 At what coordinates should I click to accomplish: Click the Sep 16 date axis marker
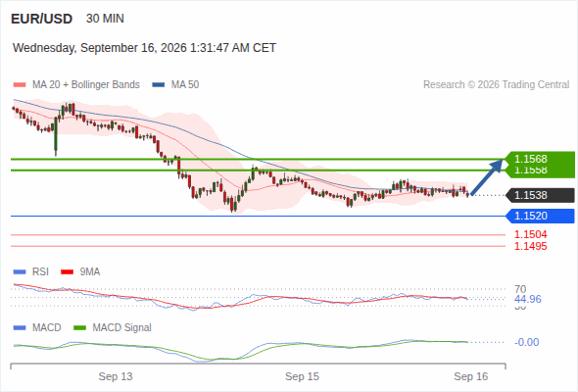tap(471, 376)
